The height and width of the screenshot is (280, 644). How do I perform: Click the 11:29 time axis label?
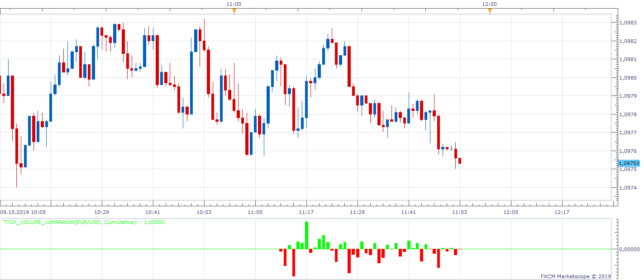pyautogui.click(x=358, y=212)
